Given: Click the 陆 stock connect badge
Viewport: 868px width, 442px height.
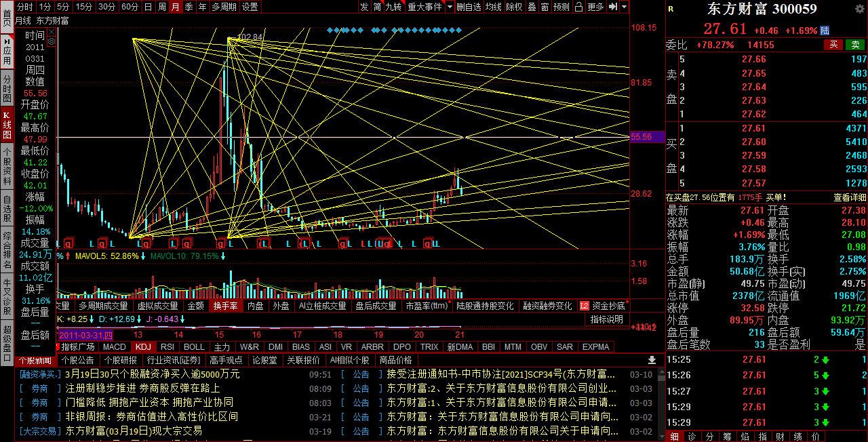Looking at the screenshot, I should click(825, 31).
